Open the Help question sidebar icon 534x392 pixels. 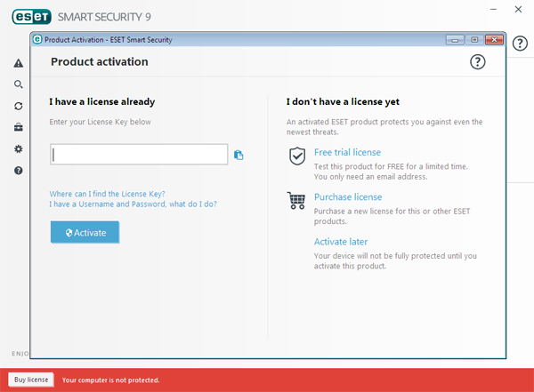point(19,171)
